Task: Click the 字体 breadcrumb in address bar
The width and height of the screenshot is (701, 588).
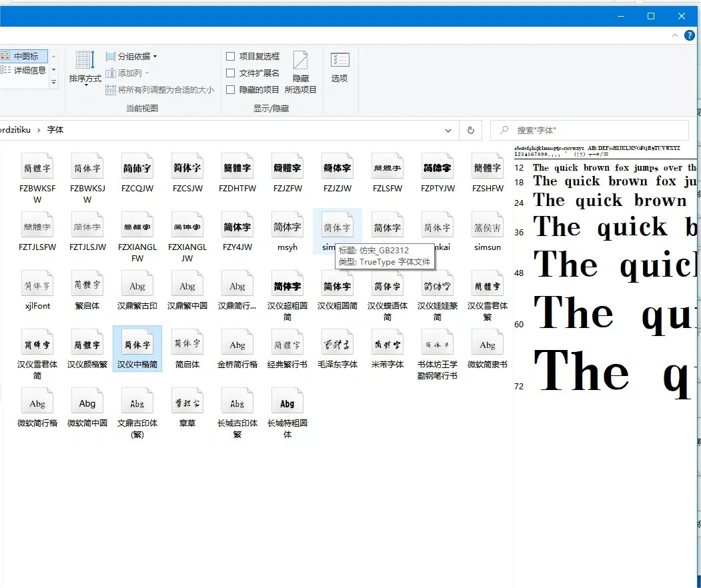Action: (55, 130)
